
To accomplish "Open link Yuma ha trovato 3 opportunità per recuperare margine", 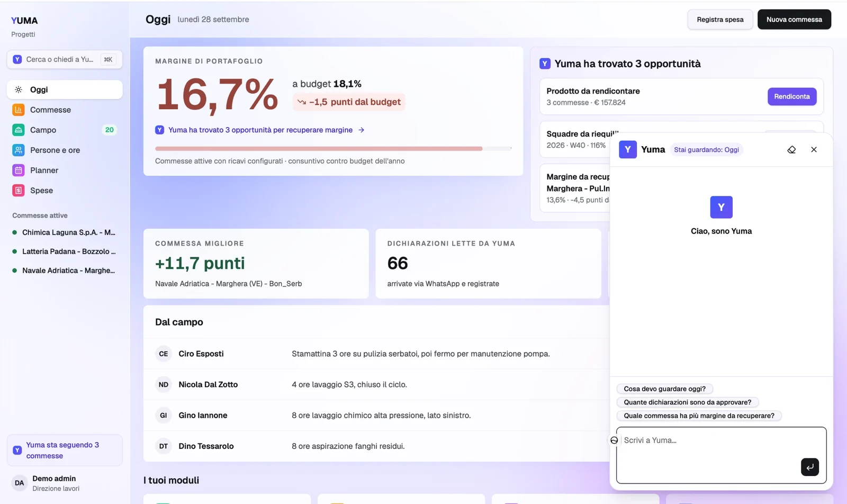I will [x=260, y=130].
